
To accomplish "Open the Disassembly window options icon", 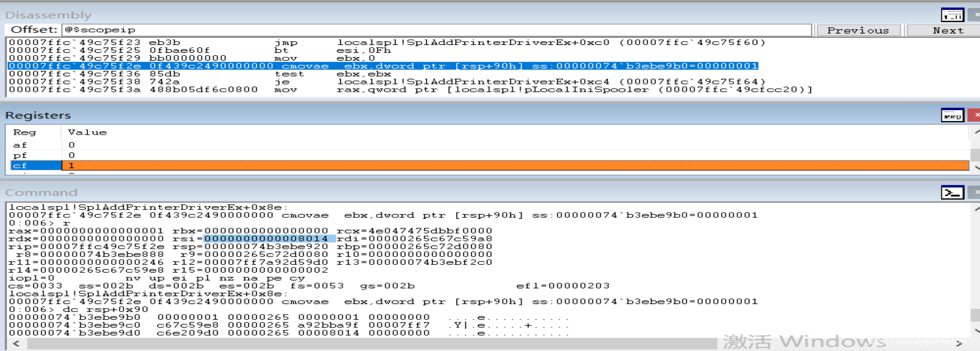I will pyautogui.click(x=952, y=15).
